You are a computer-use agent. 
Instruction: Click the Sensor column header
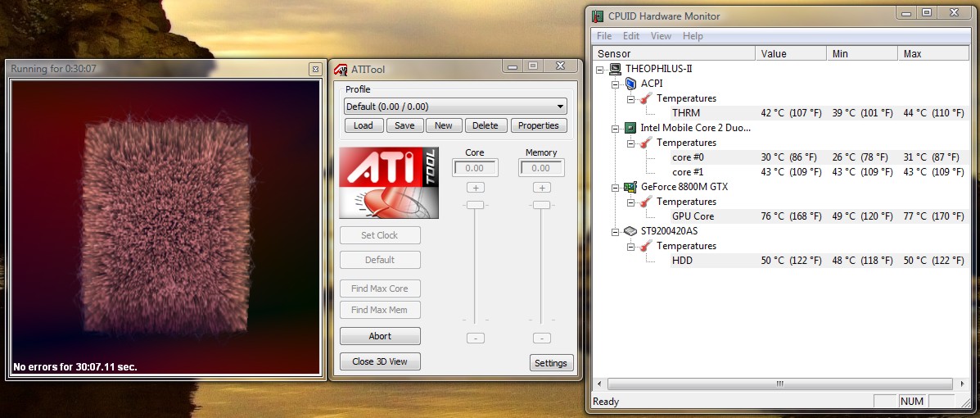tap(675, 54)
